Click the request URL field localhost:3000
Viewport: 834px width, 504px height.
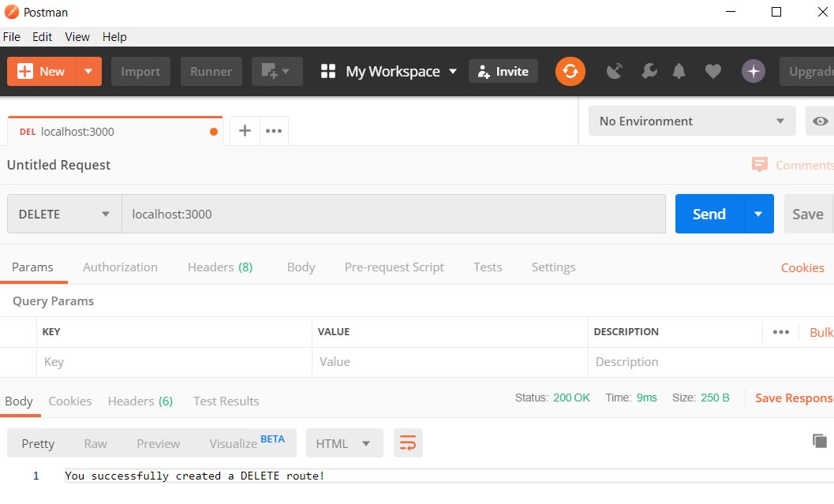click(x=394, y=214)
